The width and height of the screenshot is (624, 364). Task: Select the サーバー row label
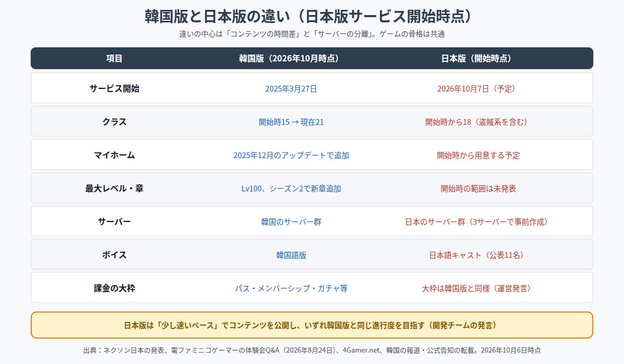pos(114,222)
